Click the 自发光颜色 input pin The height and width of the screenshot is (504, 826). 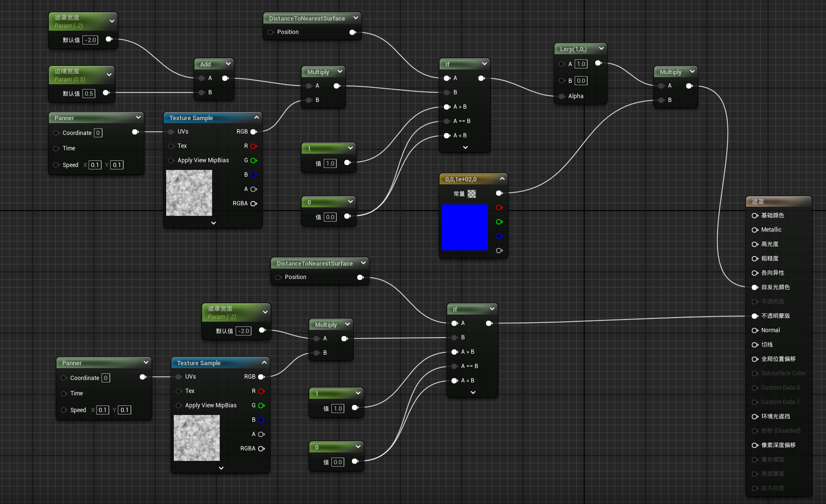click(755, 287)
